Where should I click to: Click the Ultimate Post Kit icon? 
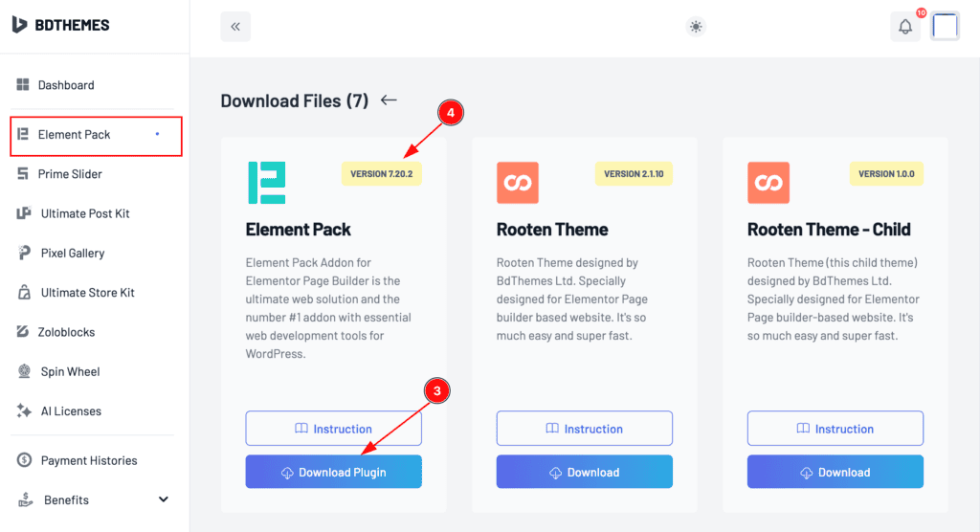pos(24,213)
